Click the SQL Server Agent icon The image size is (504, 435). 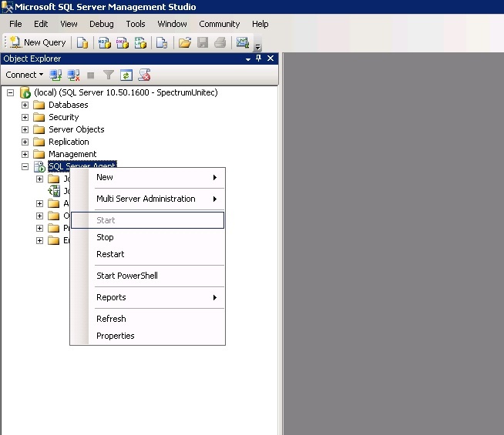click(x=39, y=166)
